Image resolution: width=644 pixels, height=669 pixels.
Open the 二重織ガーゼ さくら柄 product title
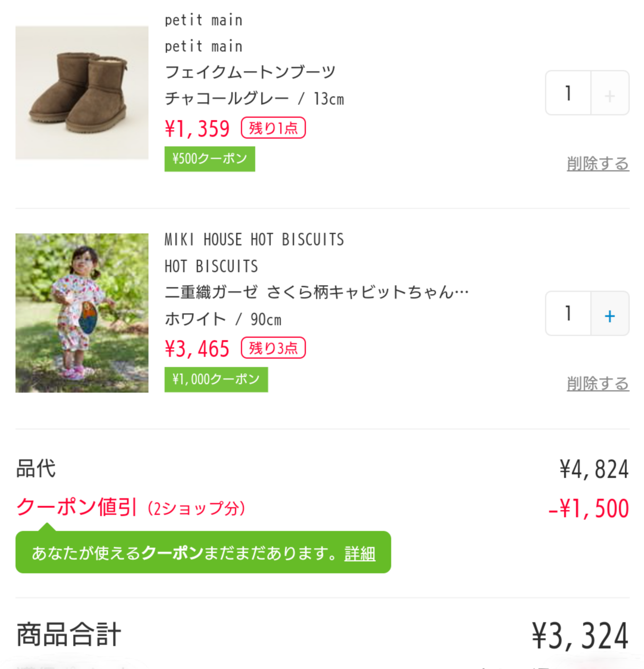coord(316,292)
